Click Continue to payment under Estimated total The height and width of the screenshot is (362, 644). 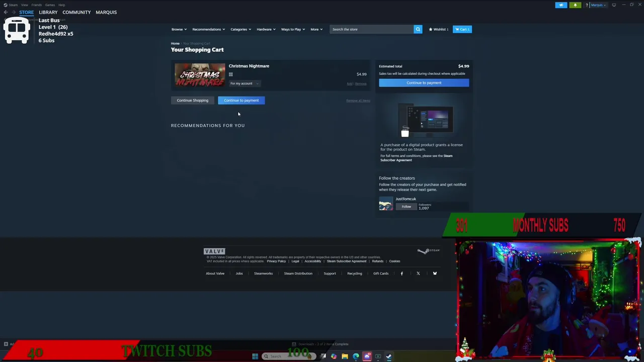coord(424,82)
